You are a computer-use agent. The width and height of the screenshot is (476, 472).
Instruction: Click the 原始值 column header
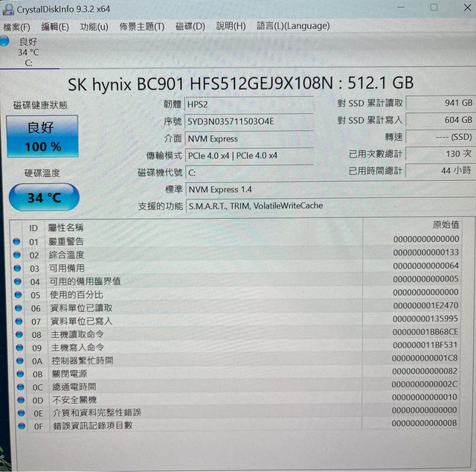(445, 225)
